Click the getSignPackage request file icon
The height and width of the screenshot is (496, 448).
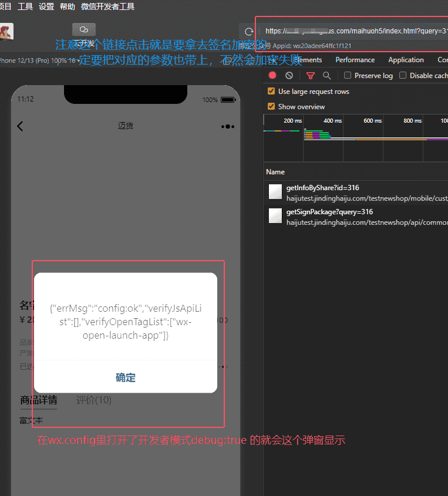tap(275, 216)
